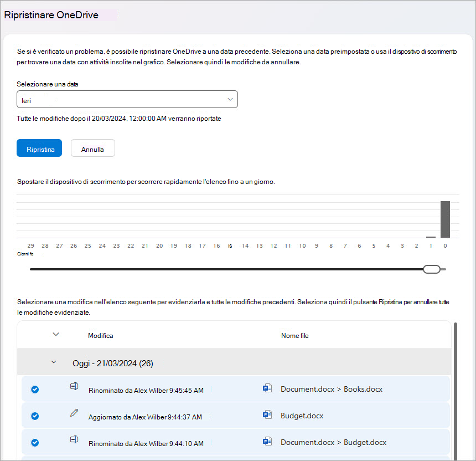Click the change list vertical scrollbar
This screenshot has width=476, height=461.
456,391
